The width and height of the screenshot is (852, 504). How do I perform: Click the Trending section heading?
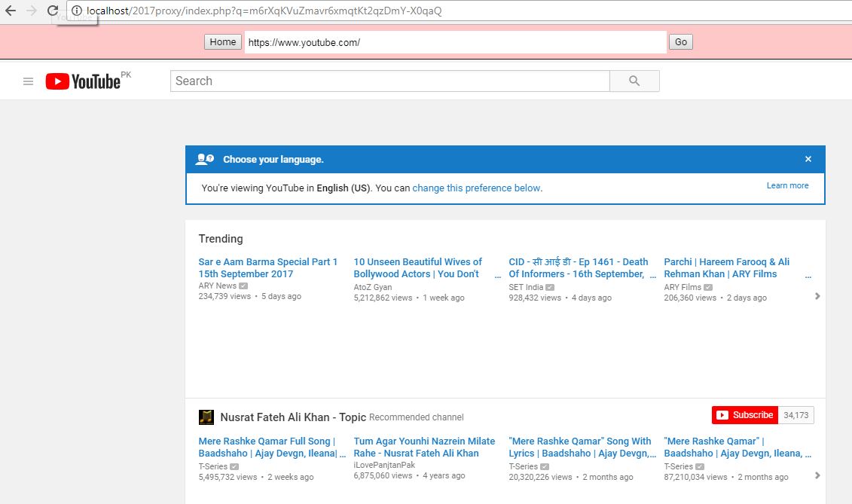[x=221, y=239]
